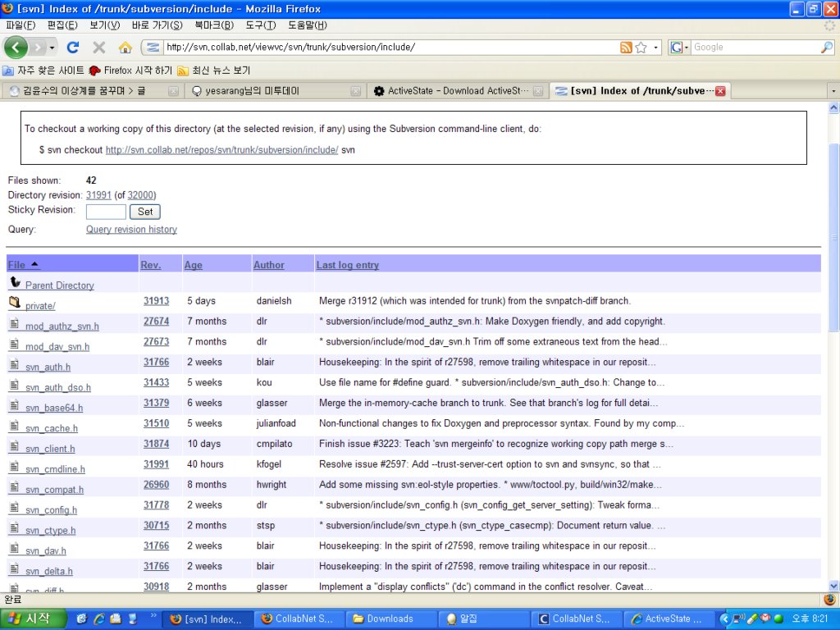The image size is (840, 630).
Task: Click the page identity icon in address bar
Action: coord(153,47)
